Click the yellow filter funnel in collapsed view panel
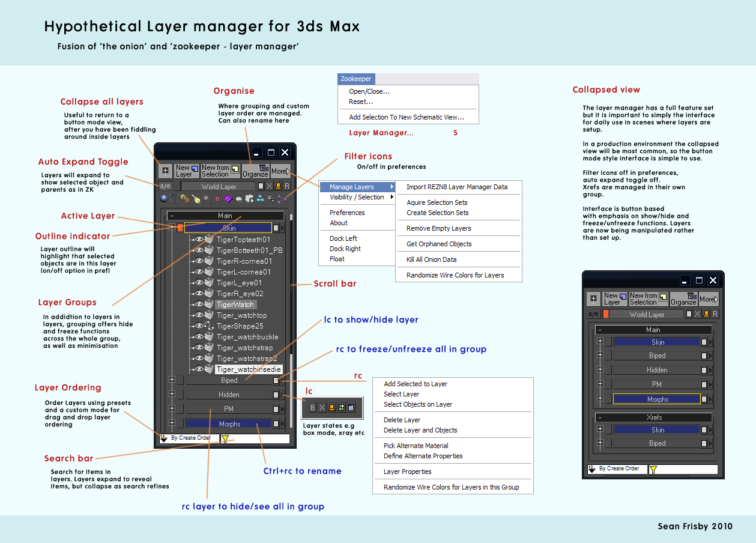The width and height of the screenshot is (756, 543). (653, 470)
